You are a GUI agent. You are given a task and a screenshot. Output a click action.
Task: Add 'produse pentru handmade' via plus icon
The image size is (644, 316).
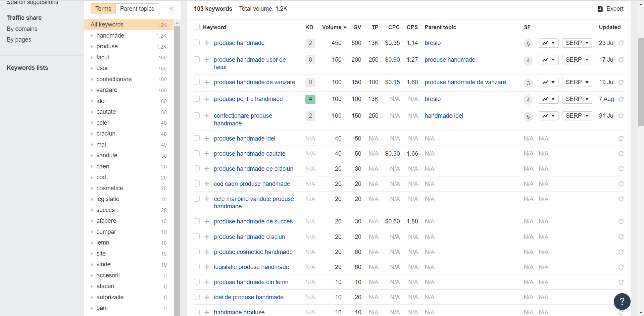click(207, 99)
